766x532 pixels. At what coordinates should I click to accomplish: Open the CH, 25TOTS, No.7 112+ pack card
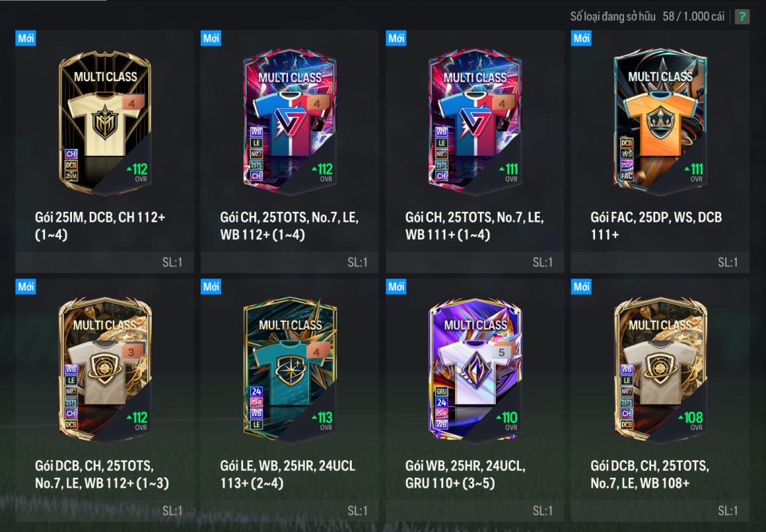coord(290,122)
